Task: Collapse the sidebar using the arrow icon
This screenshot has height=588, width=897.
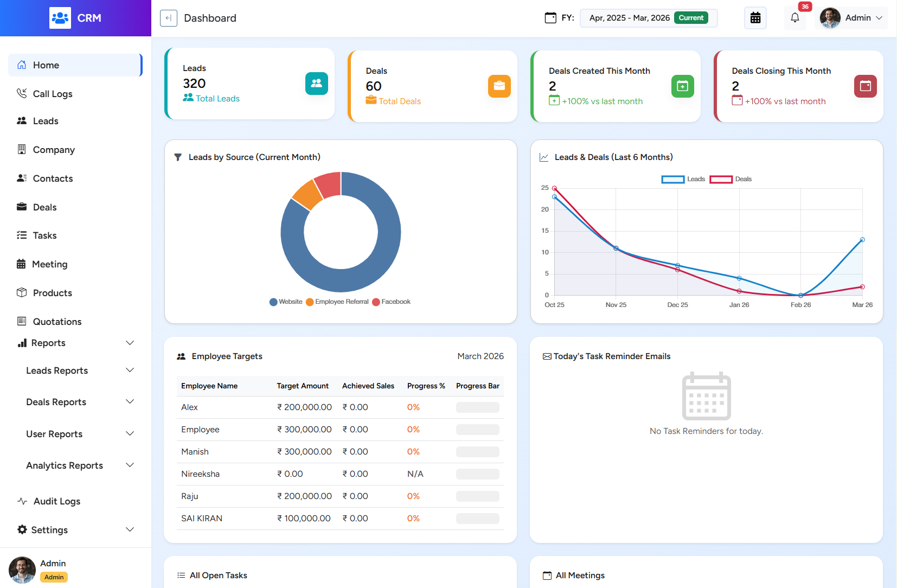Action: click(169, 17)
